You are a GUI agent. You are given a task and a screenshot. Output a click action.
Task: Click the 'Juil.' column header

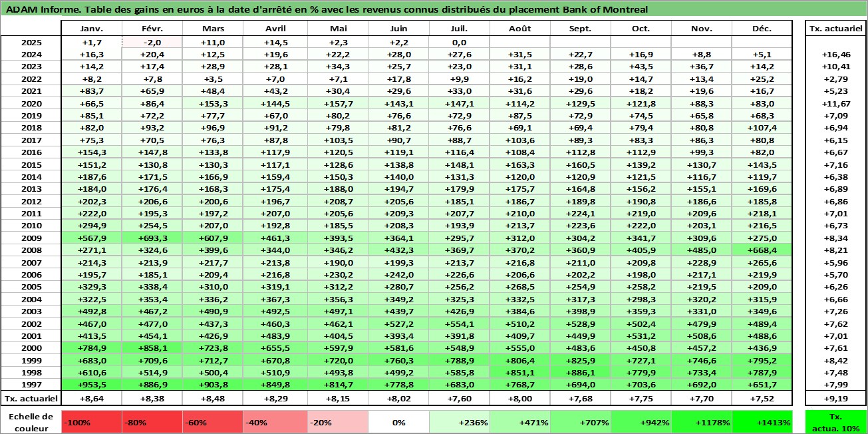(x=460, y=29)
